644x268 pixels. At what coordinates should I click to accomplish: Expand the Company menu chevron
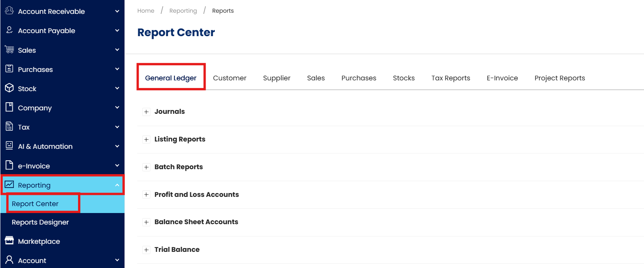pos(117,108)
